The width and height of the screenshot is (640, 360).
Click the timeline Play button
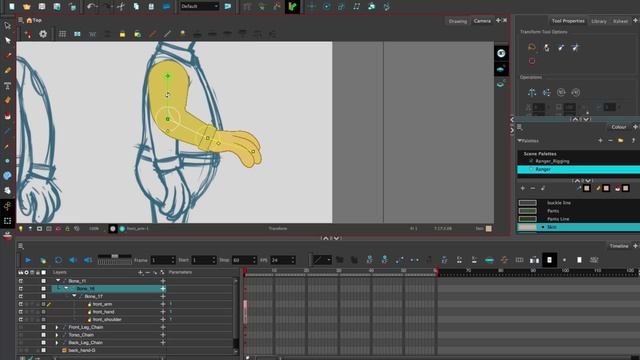(28, 260)
